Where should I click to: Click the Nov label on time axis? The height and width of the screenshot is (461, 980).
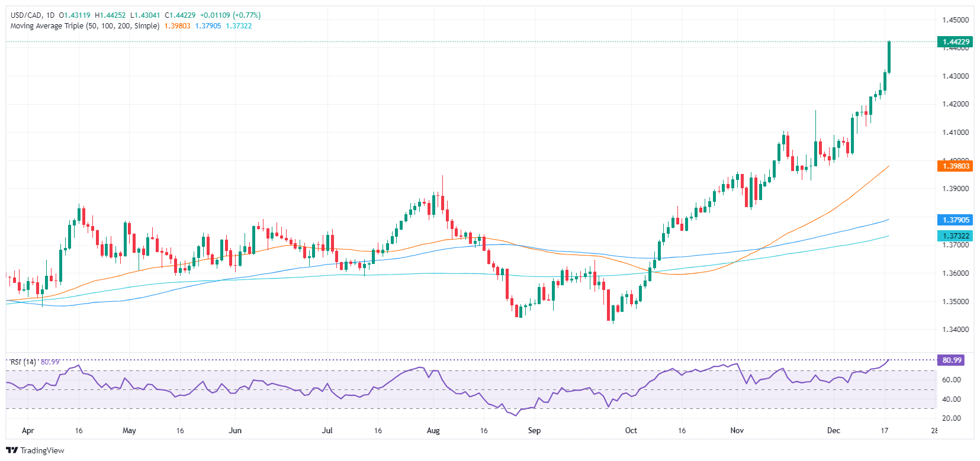pos(737,430)
